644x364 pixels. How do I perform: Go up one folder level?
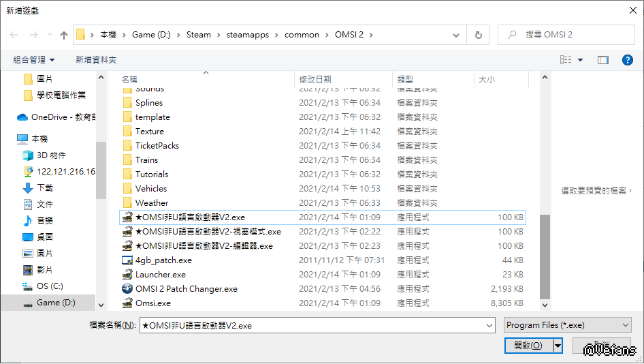pos(64,35)
